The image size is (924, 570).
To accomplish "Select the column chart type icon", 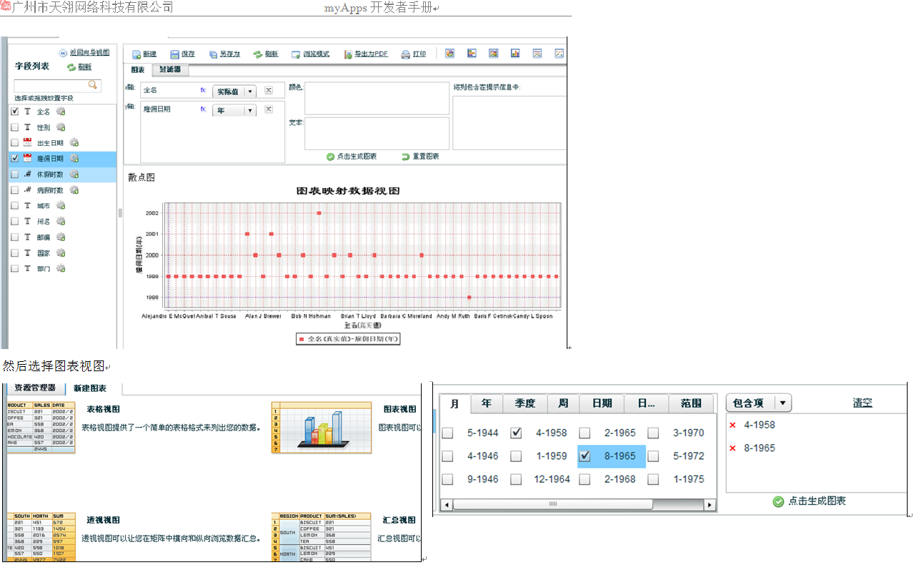I will tap(515, 54).
